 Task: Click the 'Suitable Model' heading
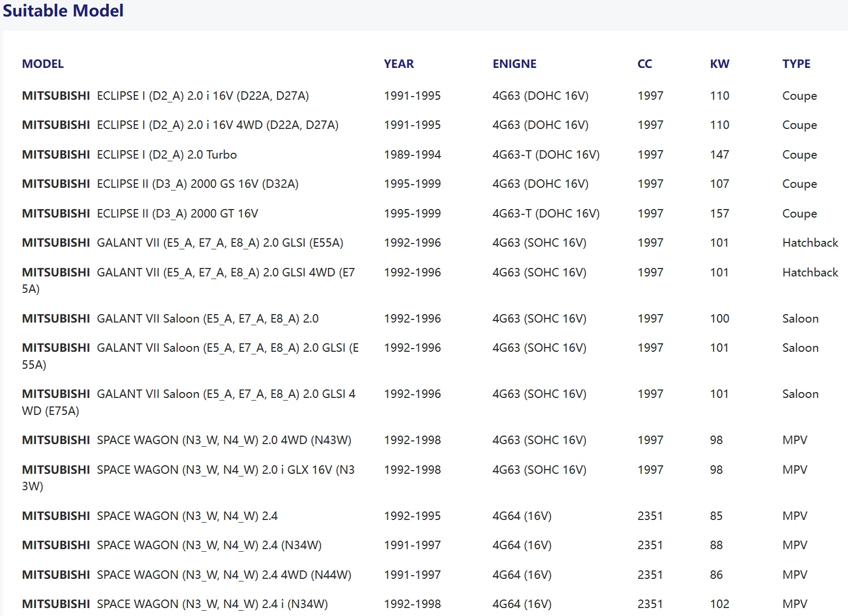(63, 11)
